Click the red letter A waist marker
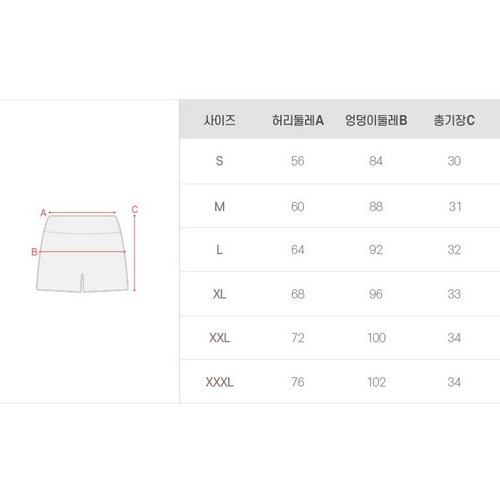 43,213
